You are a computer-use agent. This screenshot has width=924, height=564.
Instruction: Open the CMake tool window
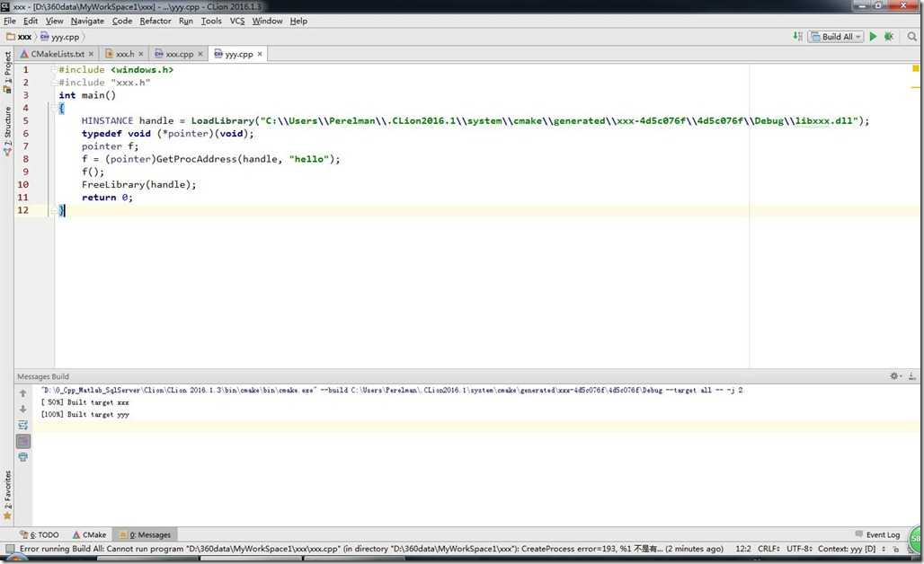tap(90, 534)
